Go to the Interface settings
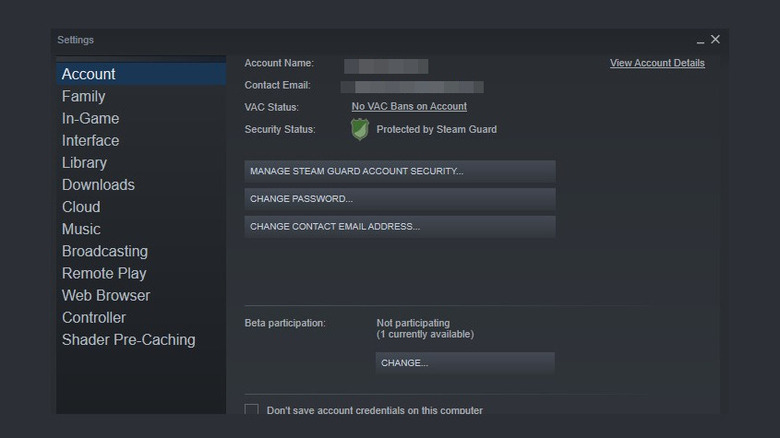 coord(90,141)
